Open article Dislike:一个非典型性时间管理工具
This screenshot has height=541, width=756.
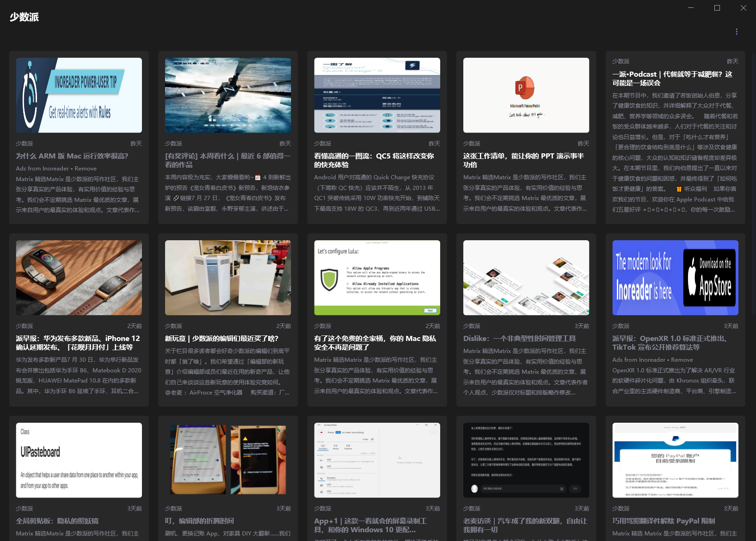click(x=520, y=339)
